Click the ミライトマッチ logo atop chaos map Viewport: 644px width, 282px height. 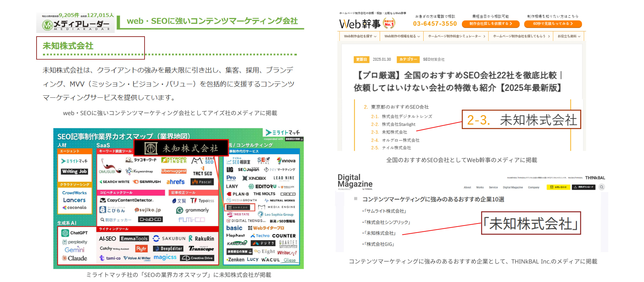pyautogui.click(x=283, y=132)
